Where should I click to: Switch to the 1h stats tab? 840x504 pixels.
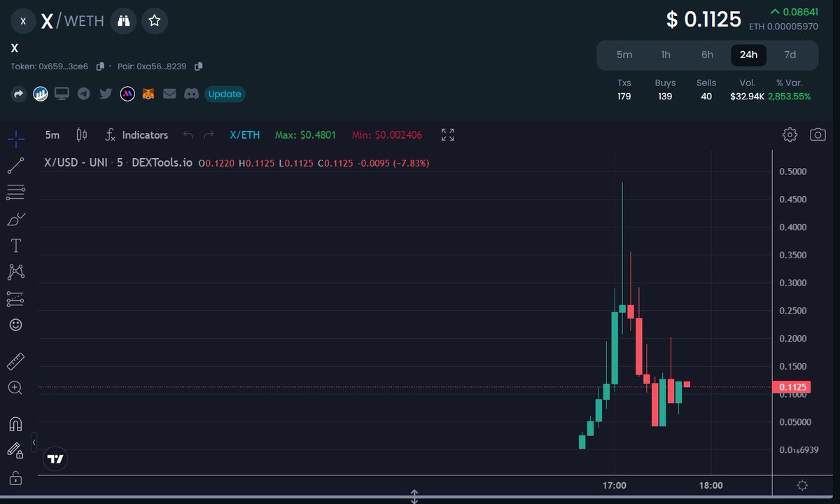click(x=665, y=55)
